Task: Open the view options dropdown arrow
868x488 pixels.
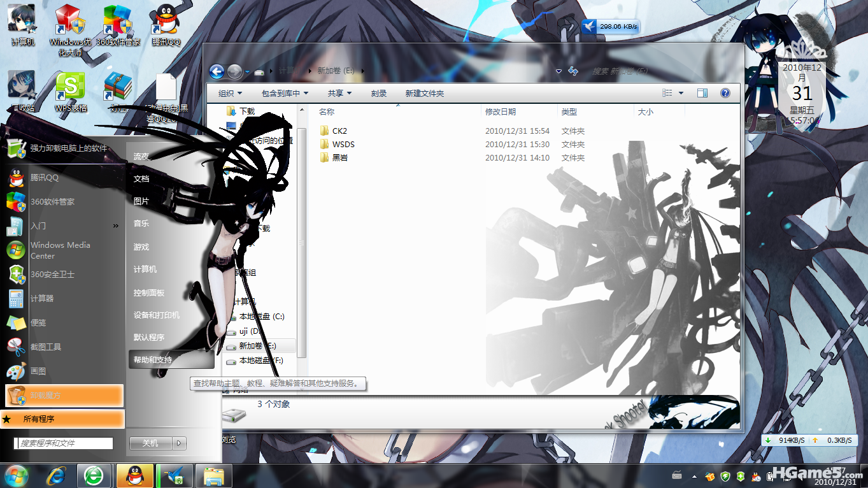Action: [681, 93]
